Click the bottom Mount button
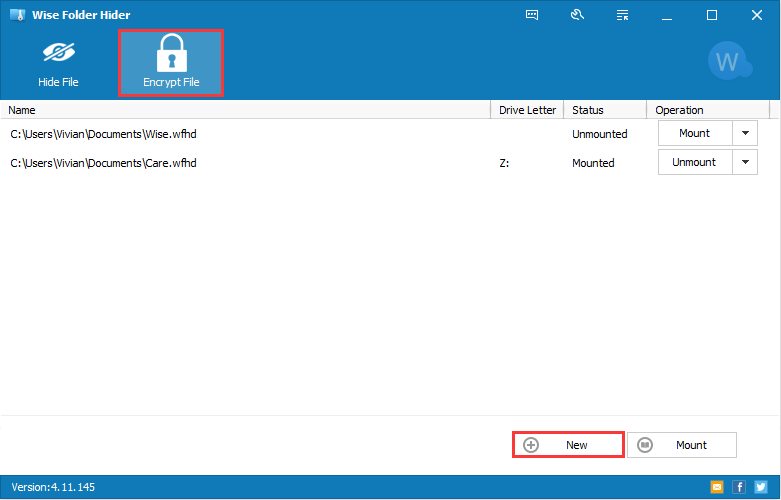The image size is (781, 500). pos(682,445)
